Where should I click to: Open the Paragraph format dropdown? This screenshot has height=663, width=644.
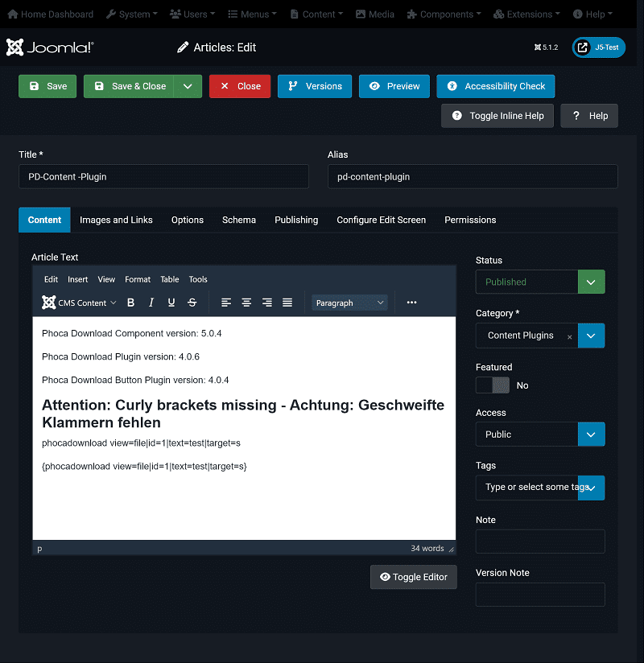tap(350, 303)
